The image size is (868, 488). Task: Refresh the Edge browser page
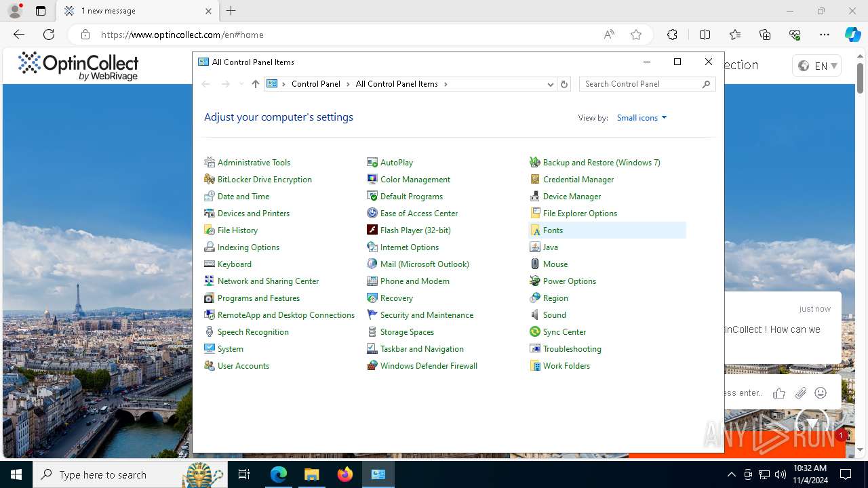(x=49, y=35)
